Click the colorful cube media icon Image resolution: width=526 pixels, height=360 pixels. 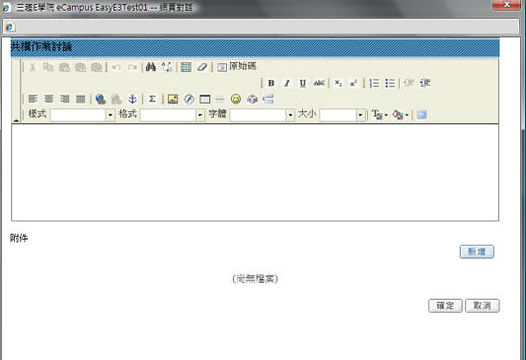pos(252,99)
